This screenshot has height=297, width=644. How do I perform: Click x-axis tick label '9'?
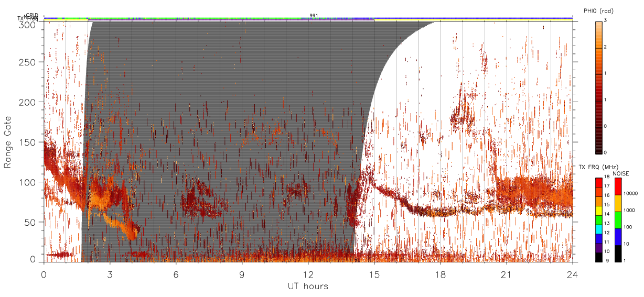tap(242, 274)
